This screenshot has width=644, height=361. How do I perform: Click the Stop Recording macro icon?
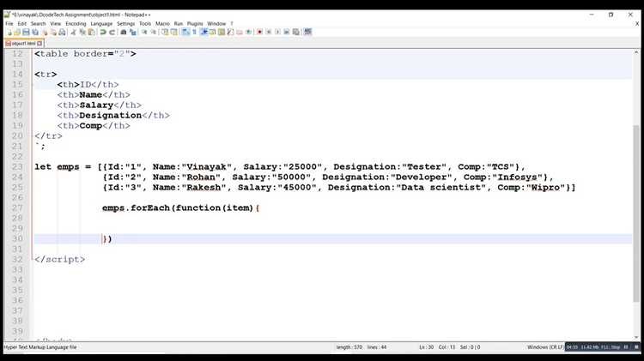click(269, 32)
